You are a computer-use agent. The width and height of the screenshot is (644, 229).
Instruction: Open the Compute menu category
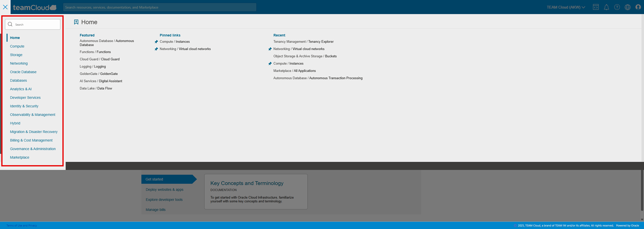coord(17,46)
